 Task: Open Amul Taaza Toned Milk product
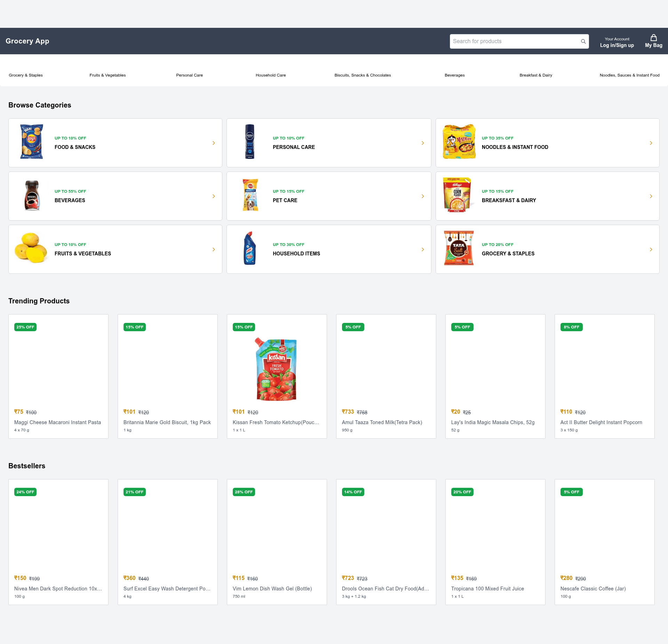382,422
